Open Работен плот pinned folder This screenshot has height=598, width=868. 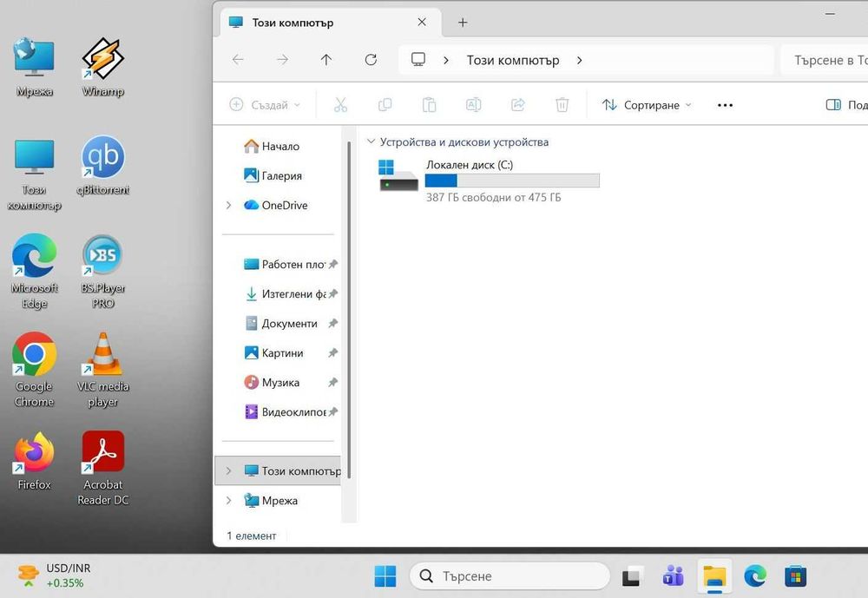284,265
